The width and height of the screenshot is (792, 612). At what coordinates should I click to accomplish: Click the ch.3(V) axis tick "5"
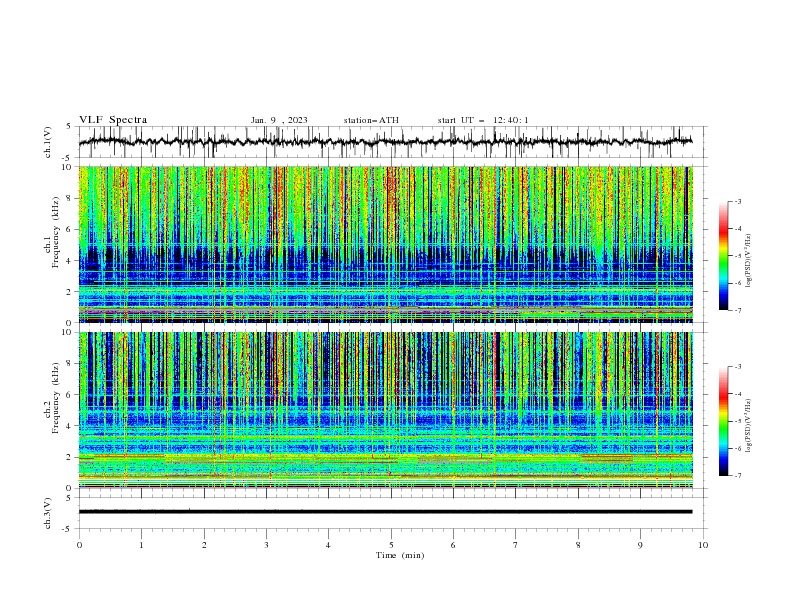coord(69,498)
